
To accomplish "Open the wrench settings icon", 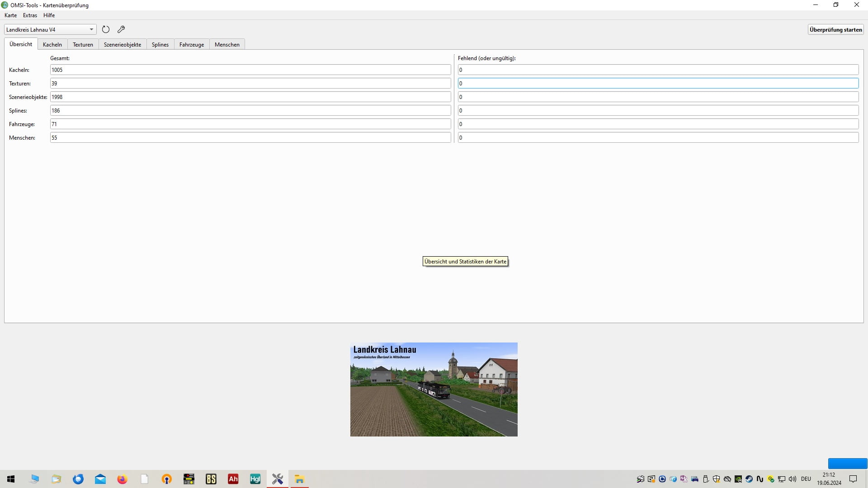I will point(121,29).
